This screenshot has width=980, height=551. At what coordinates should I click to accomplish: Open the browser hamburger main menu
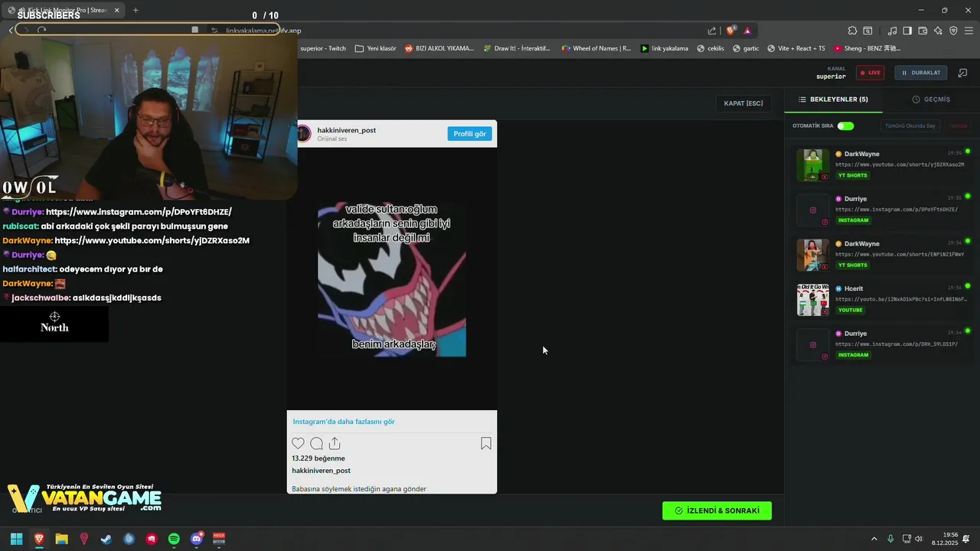969,31
